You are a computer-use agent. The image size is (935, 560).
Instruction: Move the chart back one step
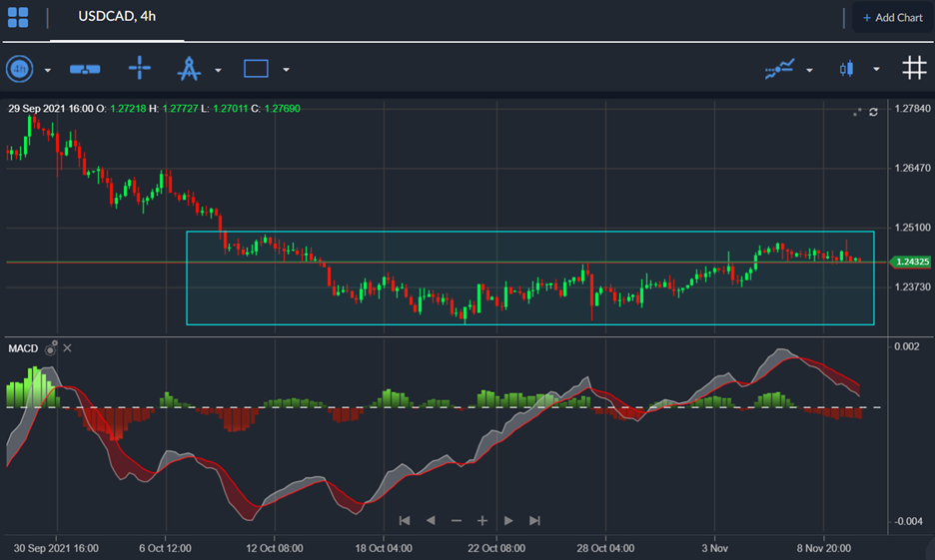[431, 521]
